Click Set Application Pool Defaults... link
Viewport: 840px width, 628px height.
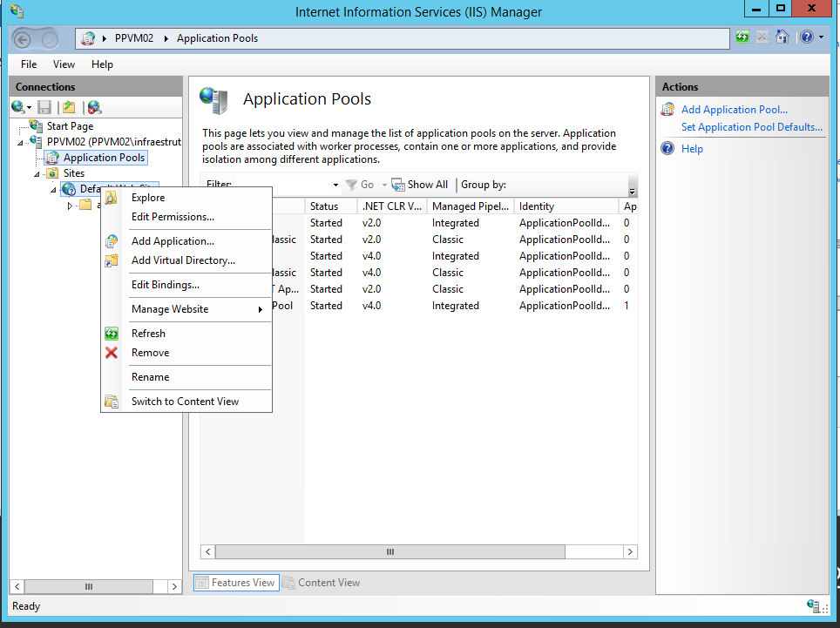pyautogui.click(x=752, y=127)
